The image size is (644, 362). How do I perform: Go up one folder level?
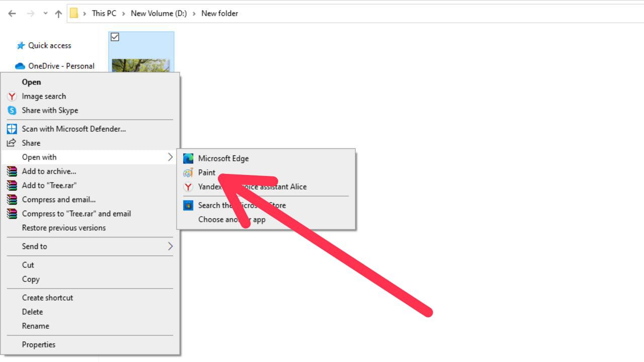click(58, 14)
